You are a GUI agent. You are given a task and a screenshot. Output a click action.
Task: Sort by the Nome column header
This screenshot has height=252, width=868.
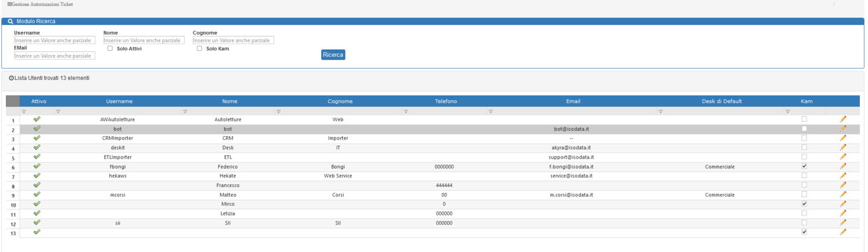pos(230,101)
